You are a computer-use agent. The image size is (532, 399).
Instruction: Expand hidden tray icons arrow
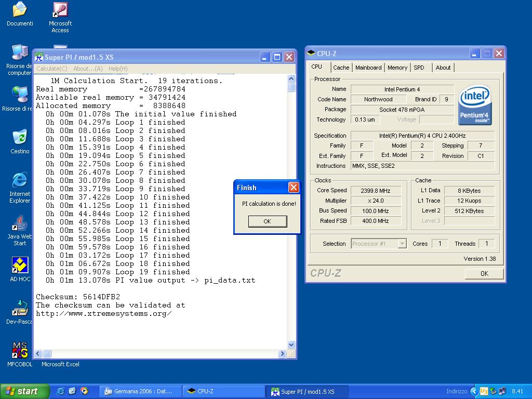tap(474, 391)
